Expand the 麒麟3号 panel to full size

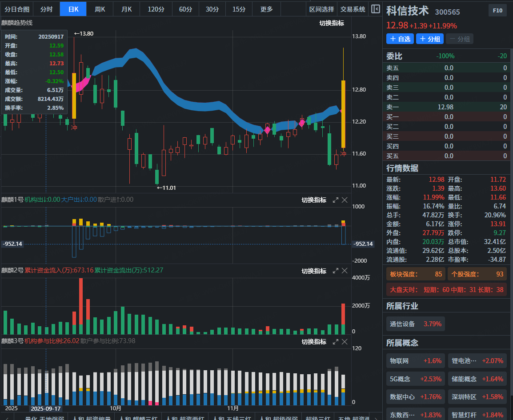[x=336, y=341]
